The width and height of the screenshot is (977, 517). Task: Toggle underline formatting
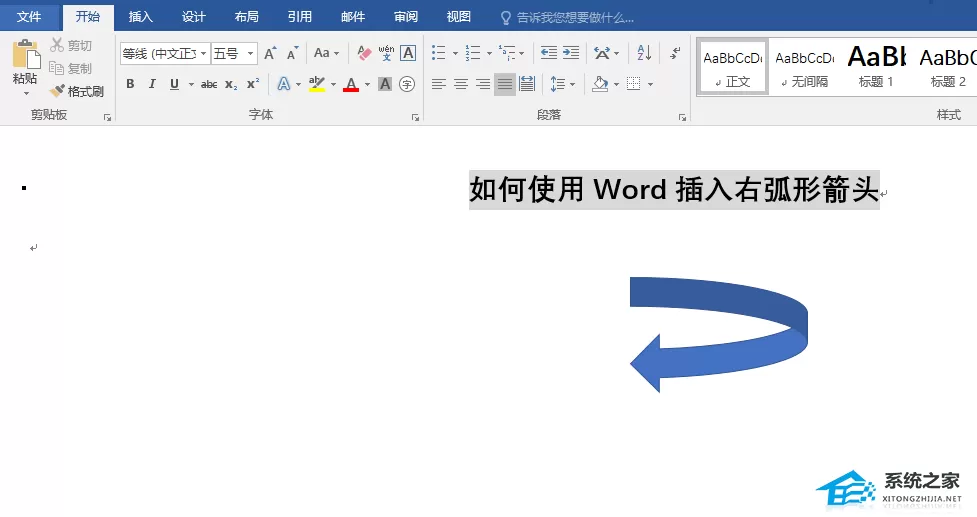click(x=174, y=83)
